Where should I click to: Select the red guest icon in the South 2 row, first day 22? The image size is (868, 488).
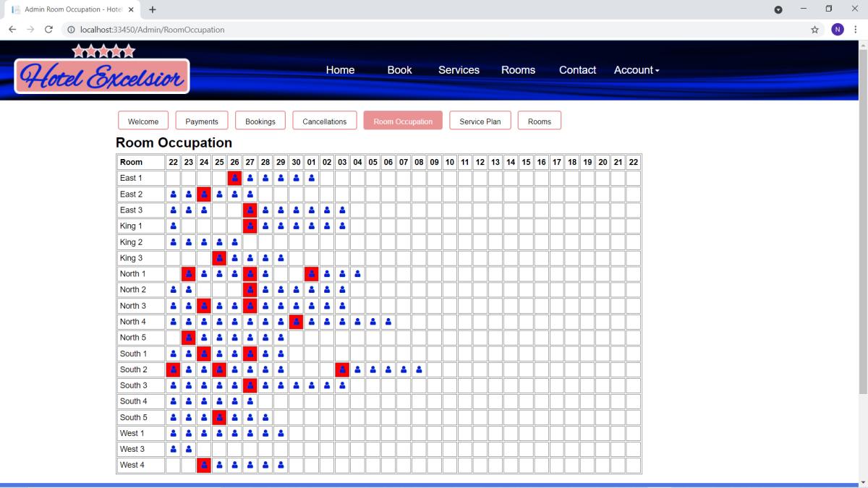[173, 369]
